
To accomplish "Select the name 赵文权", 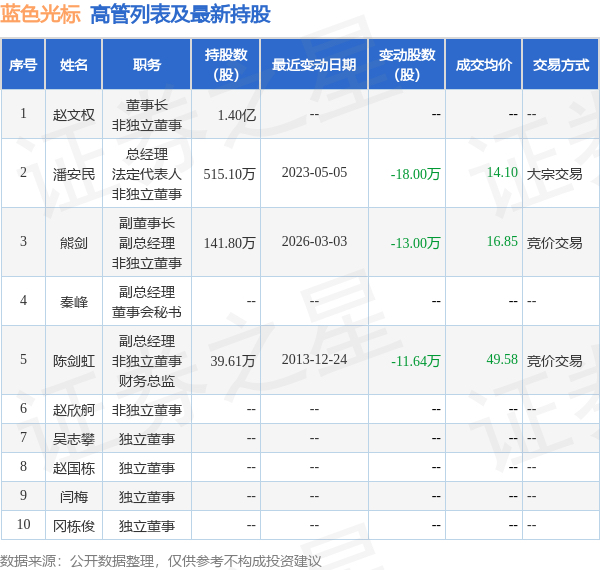I will click(x=74, y=115).
